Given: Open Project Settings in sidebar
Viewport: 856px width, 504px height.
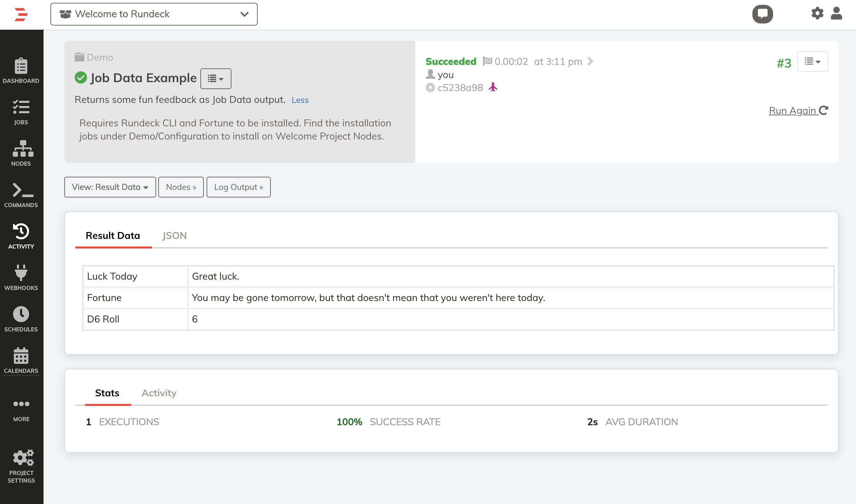Looking at the screenshot, I should pyautogui.click(x=21, y=467).
